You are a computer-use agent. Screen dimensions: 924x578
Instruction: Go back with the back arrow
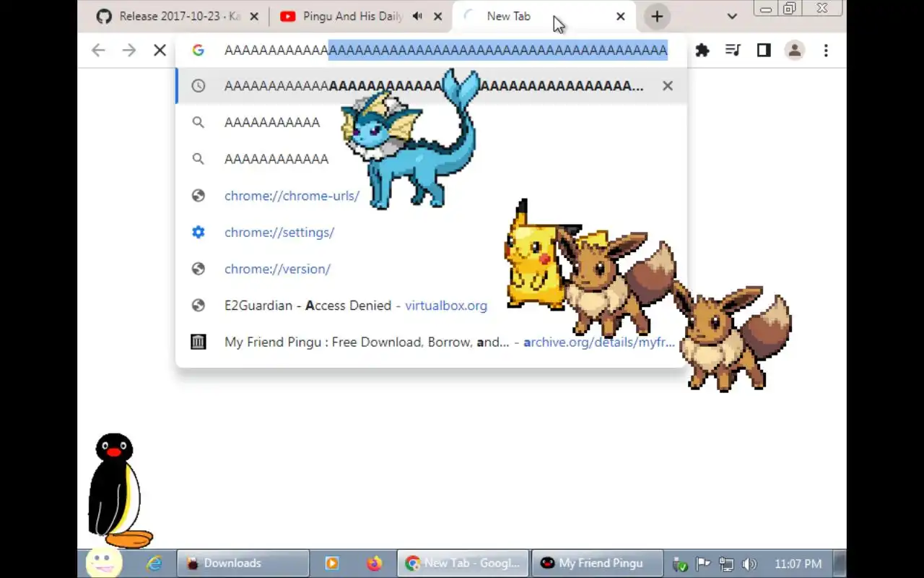pos(98,51)
